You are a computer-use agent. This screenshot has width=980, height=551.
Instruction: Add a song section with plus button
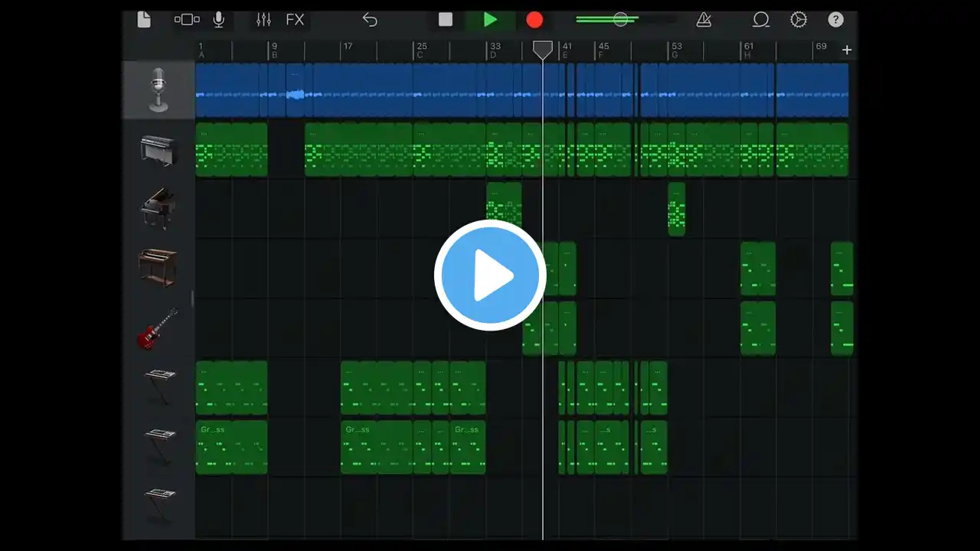(847, 51)
